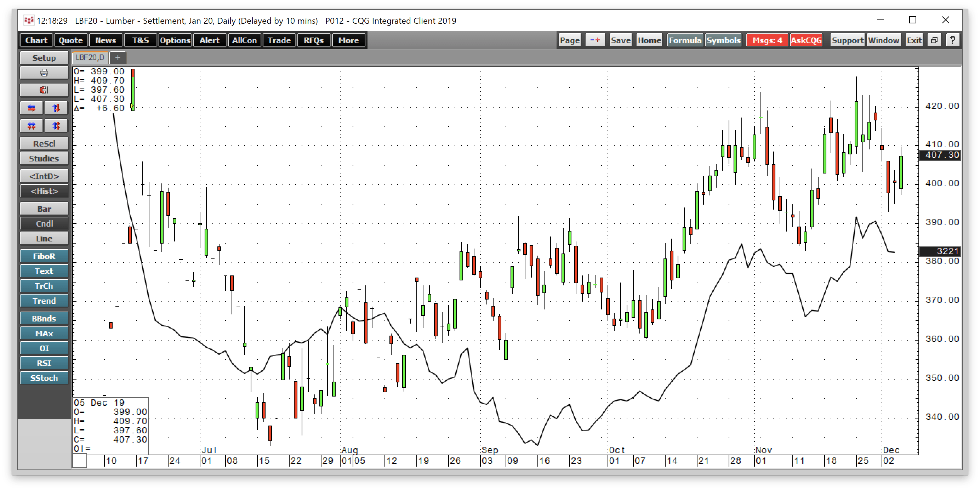Image resolution: width=980 pixels, height=490 pixels.
Task: Click the Save toolbar button
Action: coord(621,40)
